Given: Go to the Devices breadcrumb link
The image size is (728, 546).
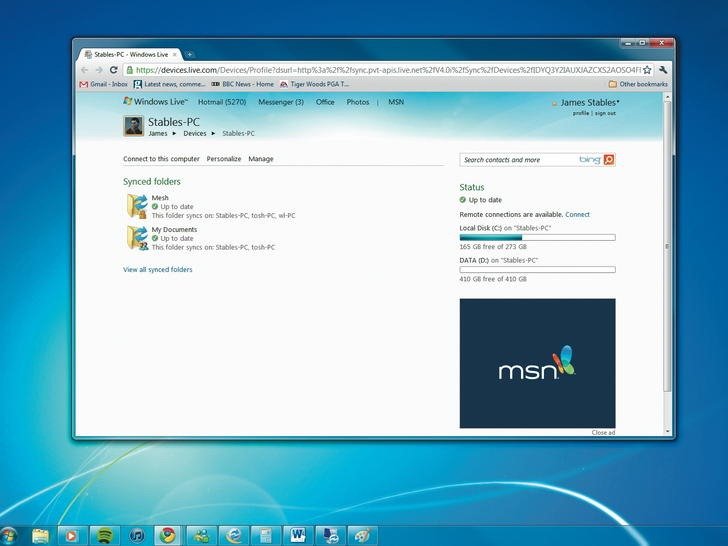Looking at the screenshot, I should (195, 133).
